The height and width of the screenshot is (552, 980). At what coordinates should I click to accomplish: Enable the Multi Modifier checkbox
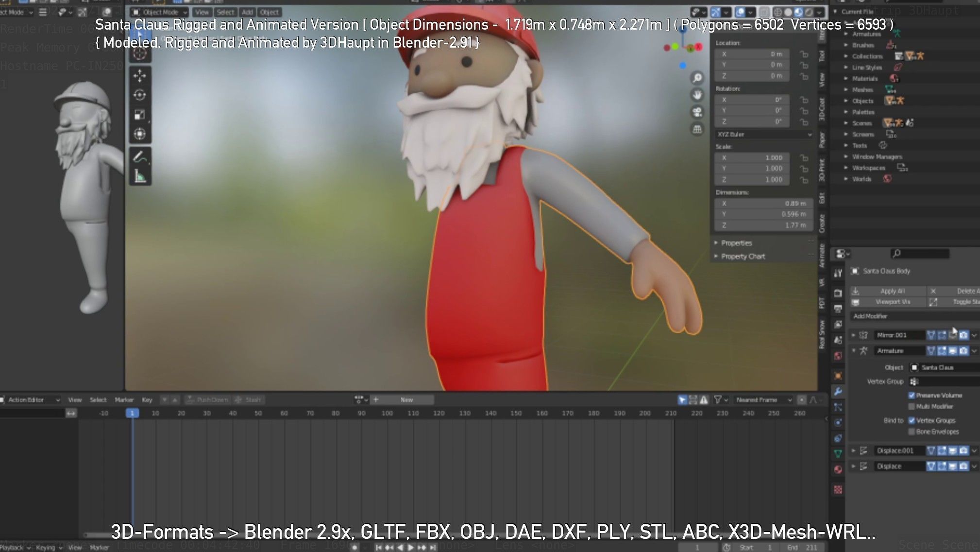pyautogui.click(x=912, y=407)
